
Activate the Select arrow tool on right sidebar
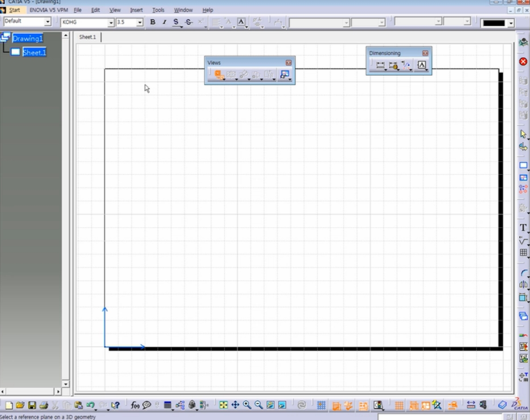point(522,133)
